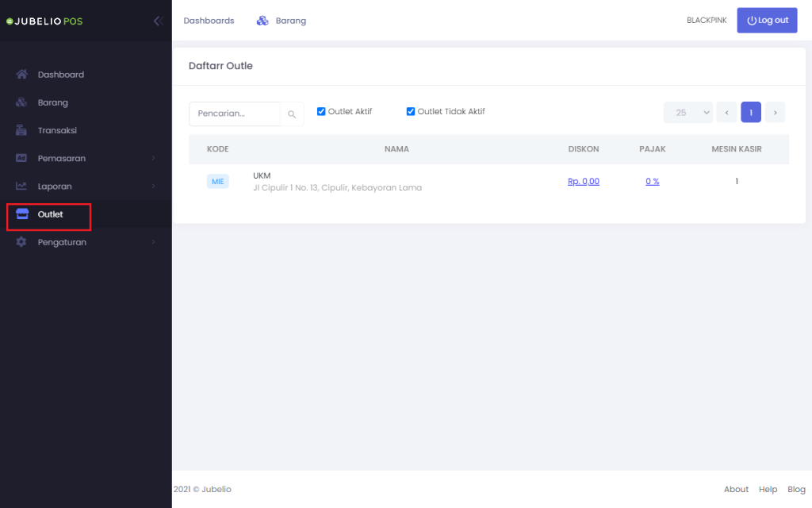Viewport: 812px width, 508px height.
Task: Open the About footer link
Action: pyautogui.click(x=736, y=489)
